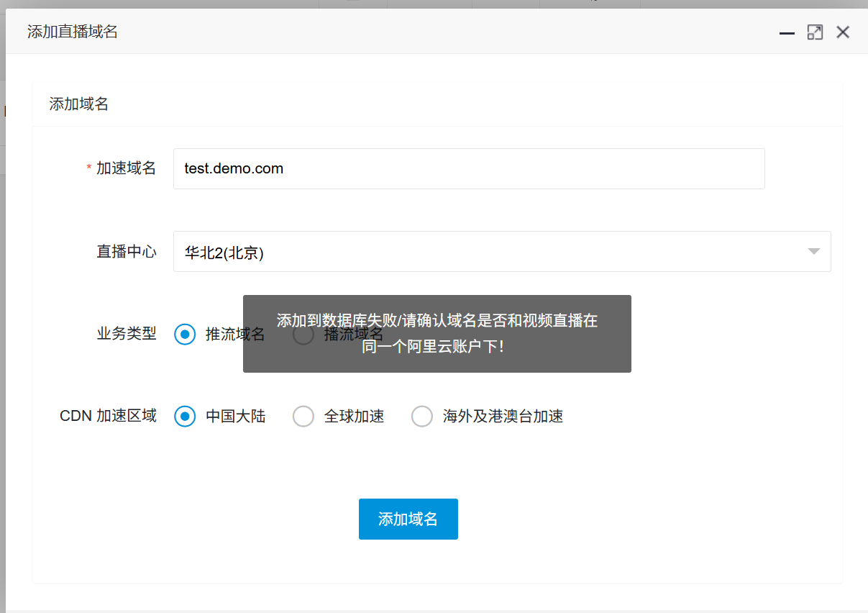The image size is (868, 613).
Task: Click the 业务类型 field label
Action: coord(127,334)
